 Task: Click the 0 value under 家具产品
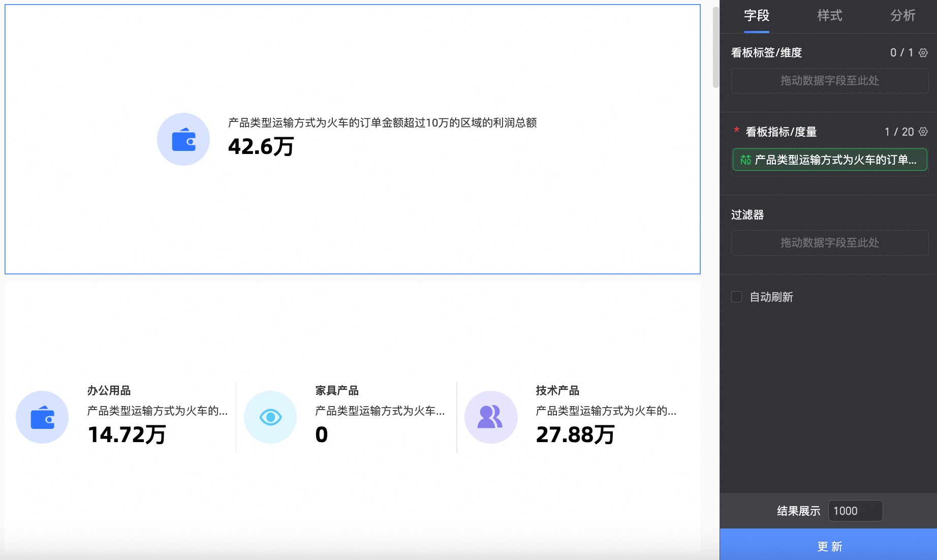322,435
